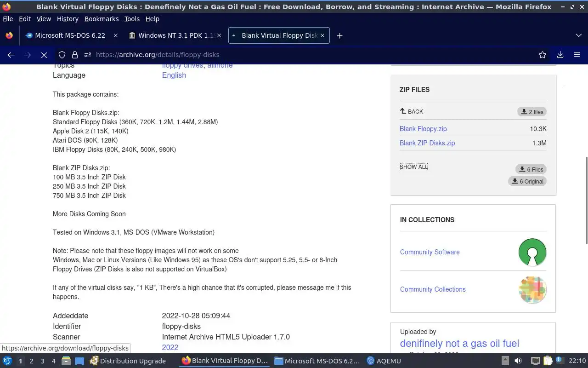Click SHOW ALL download options
Image resolution: width=588 pixels, height=368 pixels.
click(414, 167)
